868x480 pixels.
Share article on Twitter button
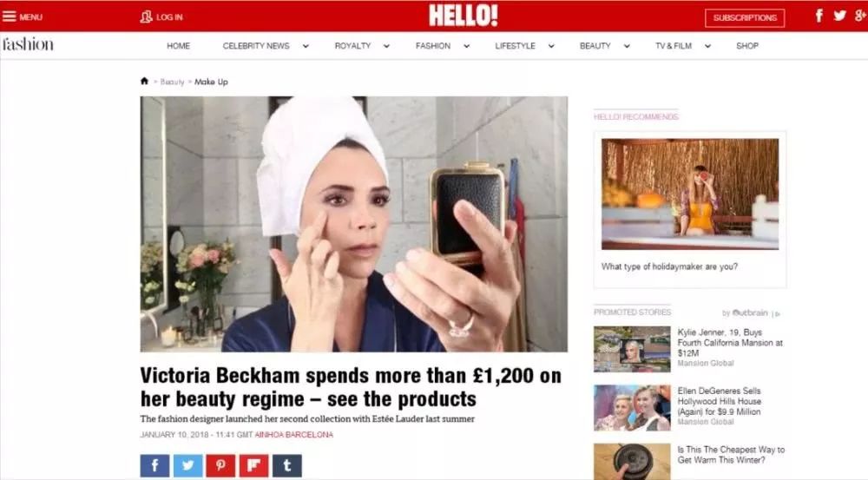click(188, 465)
